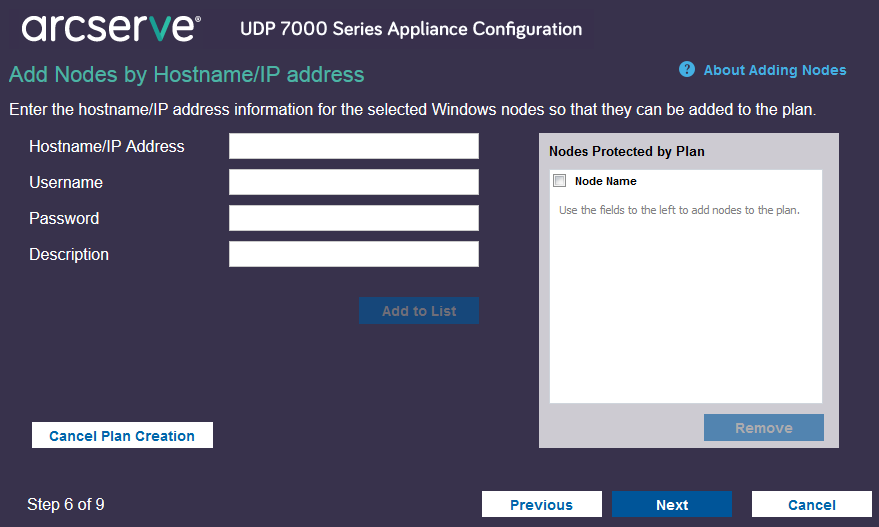Click the arcserve logo

point(109,28)
